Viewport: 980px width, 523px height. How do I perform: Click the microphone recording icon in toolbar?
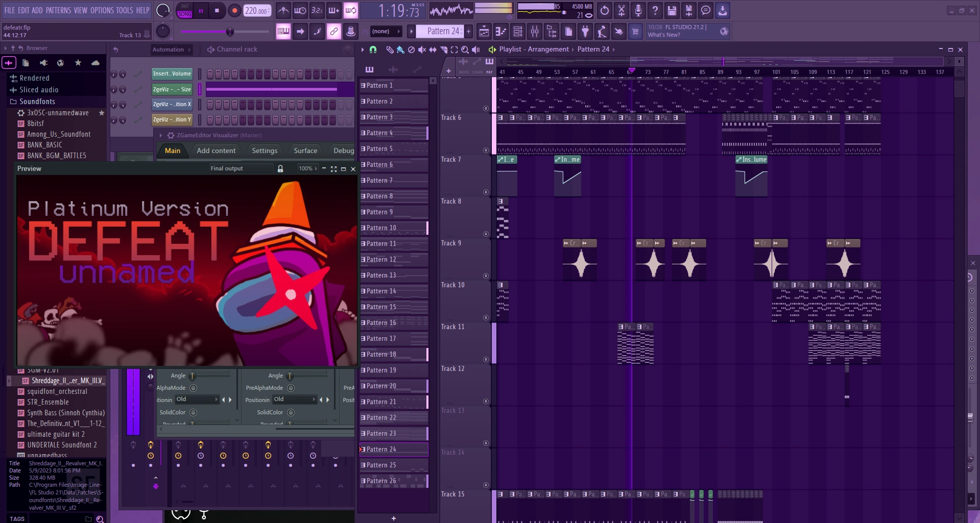[x=638, y=10]
